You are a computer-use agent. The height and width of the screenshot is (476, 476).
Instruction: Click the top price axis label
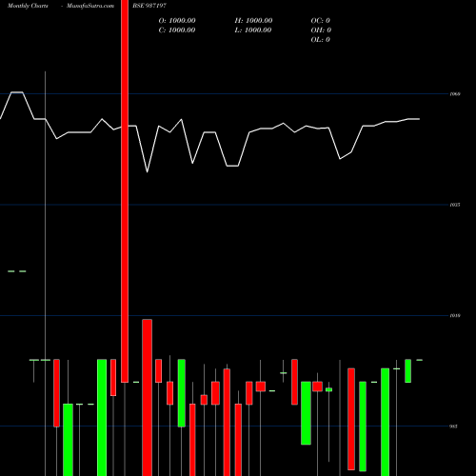(x=455, y=94)
